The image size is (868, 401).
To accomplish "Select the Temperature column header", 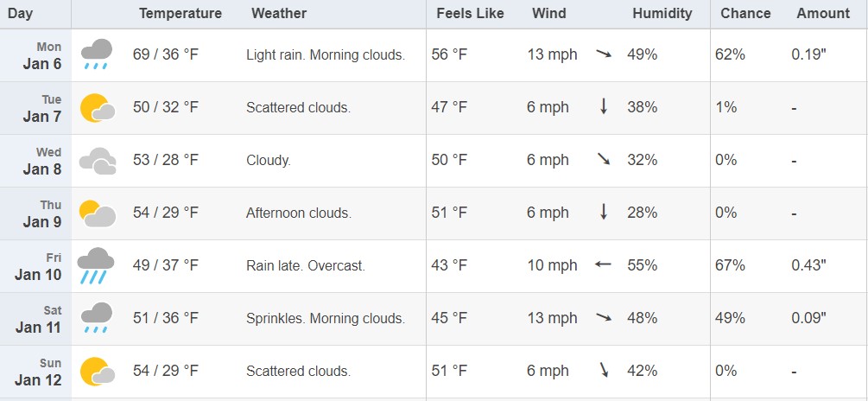I will (x=180, y=13).
